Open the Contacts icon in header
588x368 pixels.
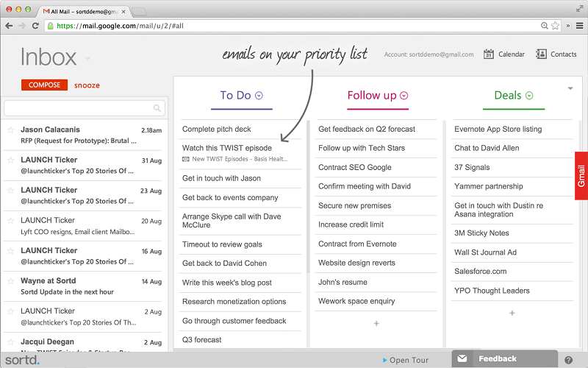[x=541, y=54]
